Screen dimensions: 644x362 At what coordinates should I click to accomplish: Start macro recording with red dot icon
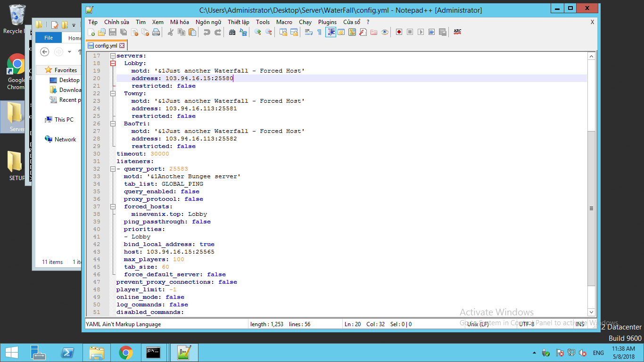click(399, 32)
